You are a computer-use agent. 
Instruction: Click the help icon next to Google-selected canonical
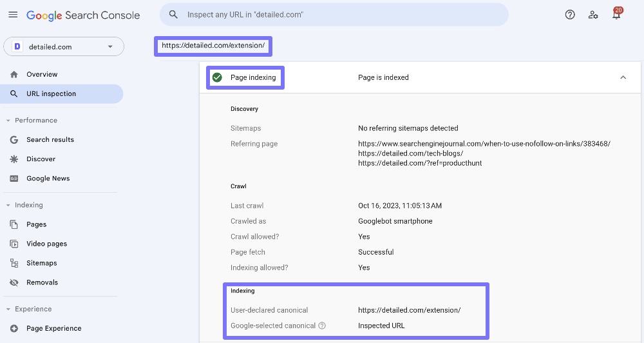pos(323,326)
